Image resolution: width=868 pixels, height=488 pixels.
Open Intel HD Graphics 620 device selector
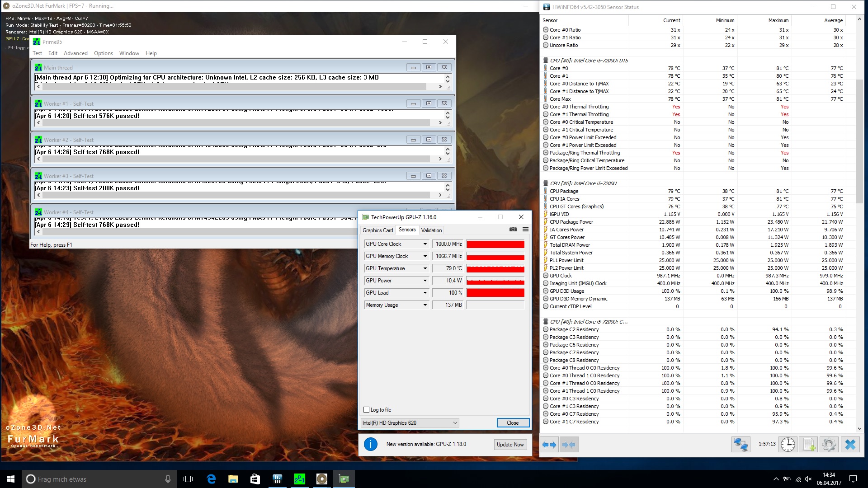tap(410, 423)
